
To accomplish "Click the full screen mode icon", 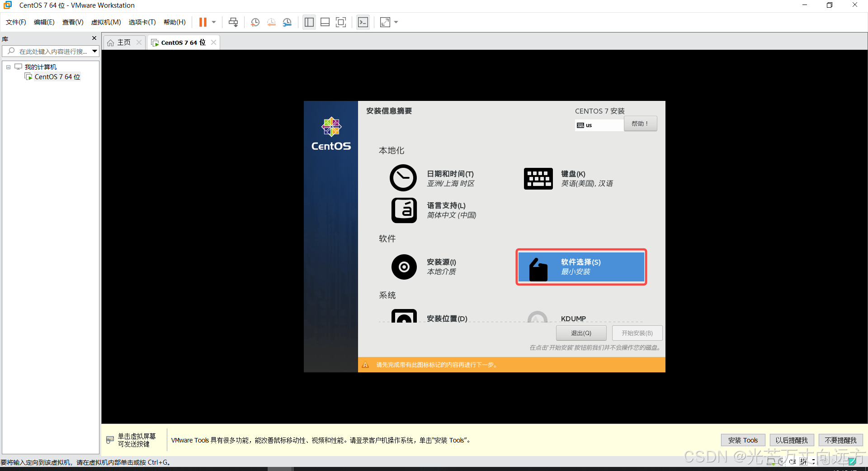I will [x=341, y=22].
